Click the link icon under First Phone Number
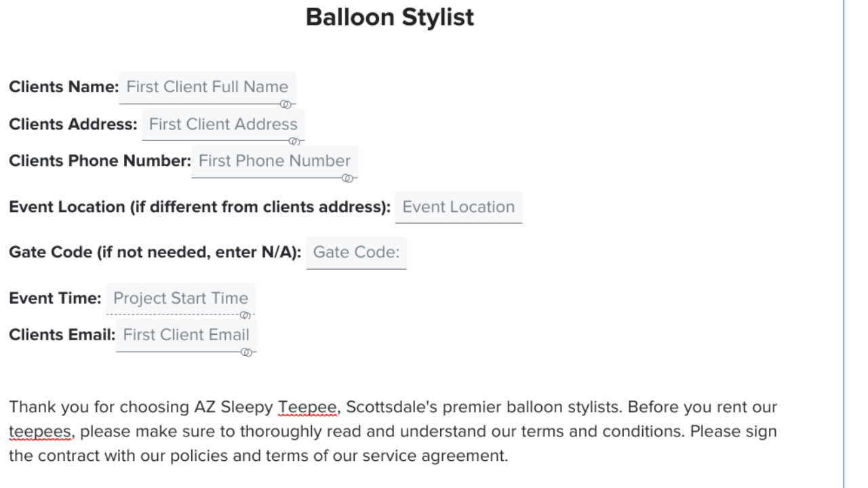 347,178
